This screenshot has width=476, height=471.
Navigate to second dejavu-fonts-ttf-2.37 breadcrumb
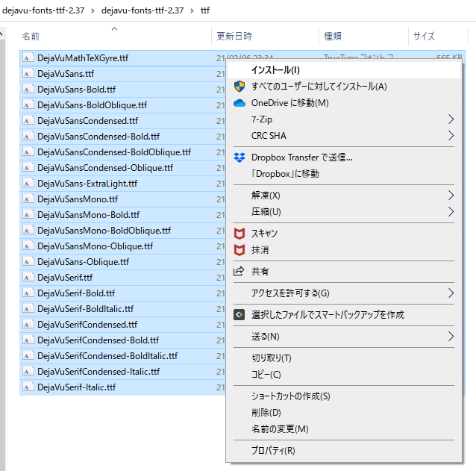point(143,10)
